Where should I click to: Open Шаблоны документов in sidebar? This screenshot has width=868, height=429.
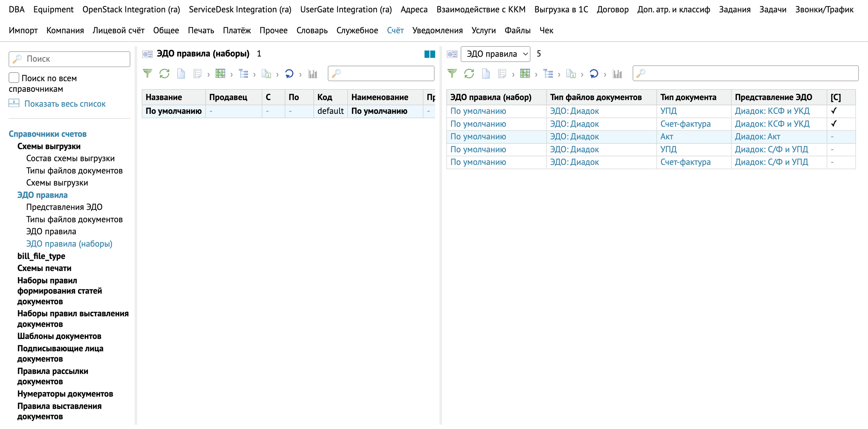point(59,336)
